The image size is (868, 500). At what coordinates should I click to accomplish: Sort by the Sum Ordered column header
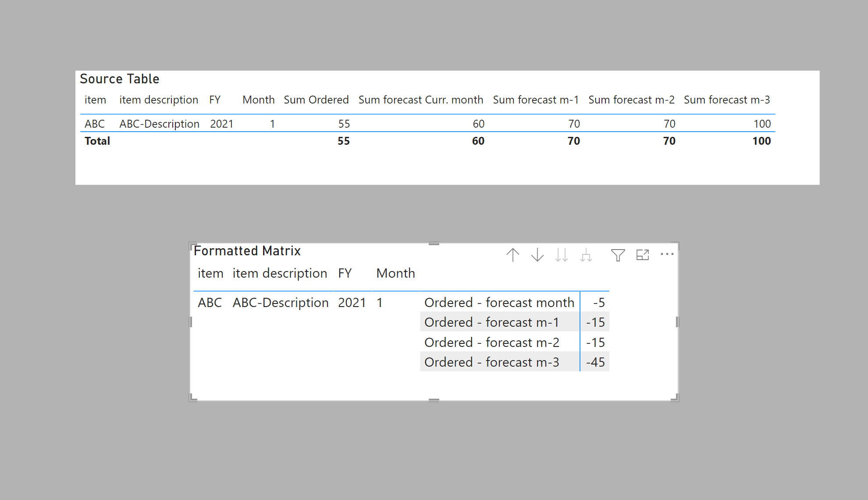(x=316, y=100)
